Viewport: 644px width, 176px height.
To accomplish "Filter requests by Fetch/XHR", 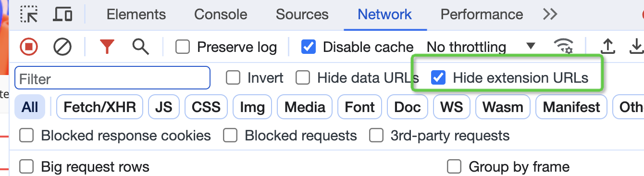I will [x=100, y=107].
